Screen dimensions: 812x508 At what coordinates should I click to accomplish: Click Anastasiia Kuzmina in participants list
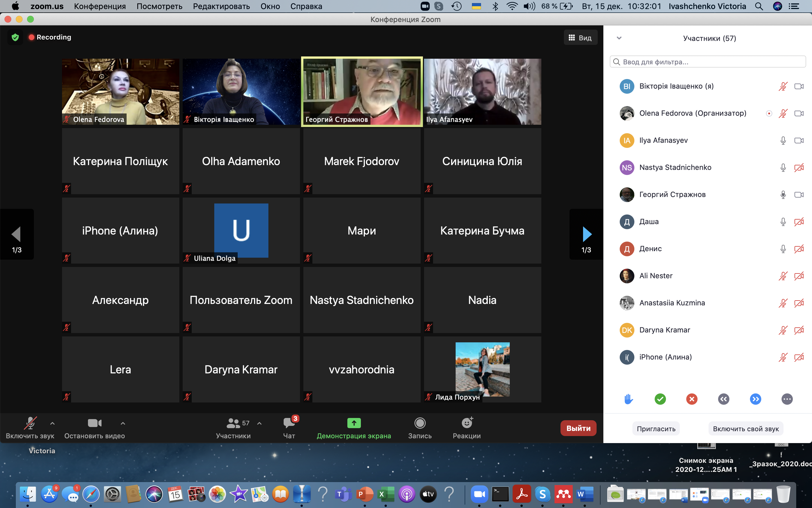672,303
